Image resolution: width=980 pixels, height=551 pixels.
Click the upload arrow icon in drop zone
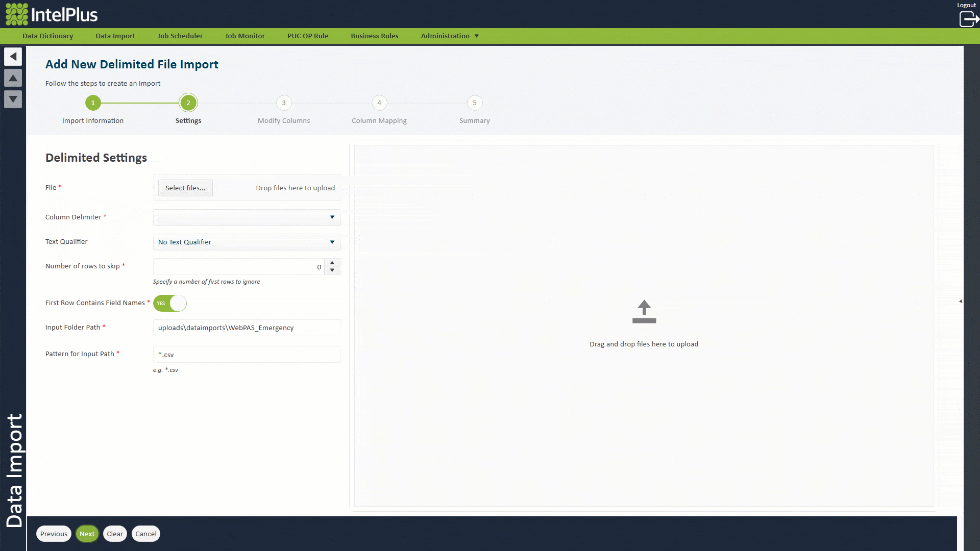pyautogui.click(x=644, y=311)
